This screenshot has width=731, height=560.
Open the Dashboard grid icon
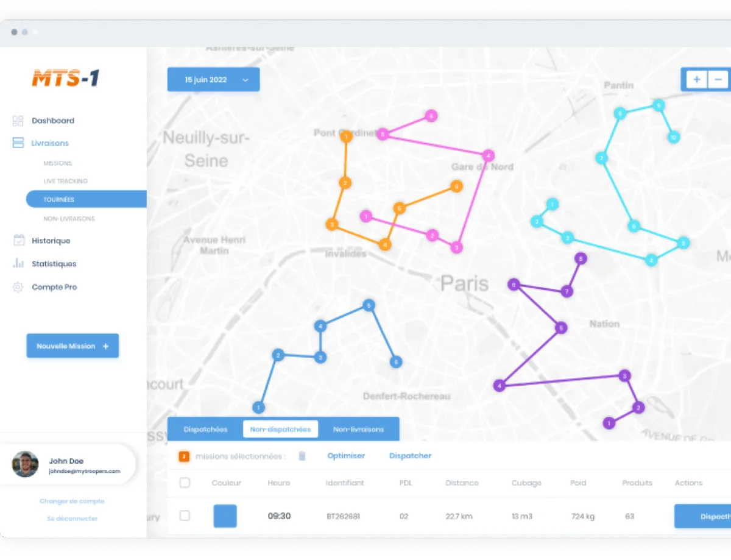pyautogui.click(x=18, y=121)
